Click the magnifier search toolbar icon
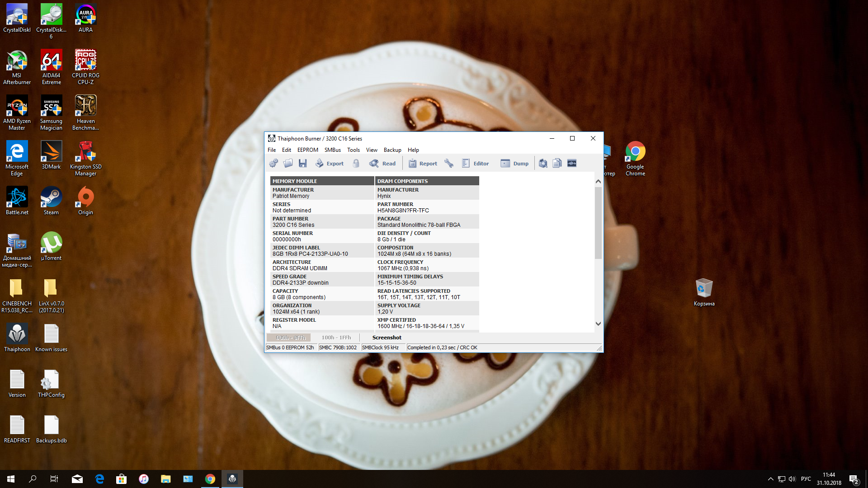The height and width of the screenshot is (488, 868). 543,163
